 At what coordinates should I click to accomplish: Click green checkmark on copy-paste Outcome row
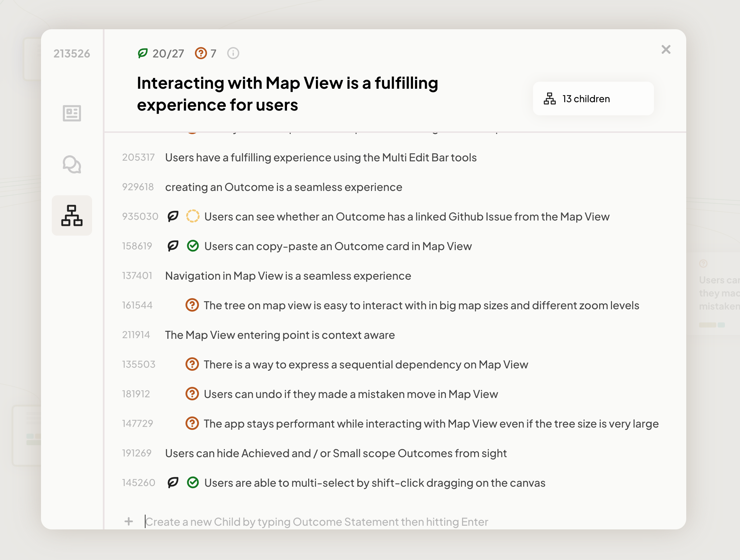coord(193,246)
